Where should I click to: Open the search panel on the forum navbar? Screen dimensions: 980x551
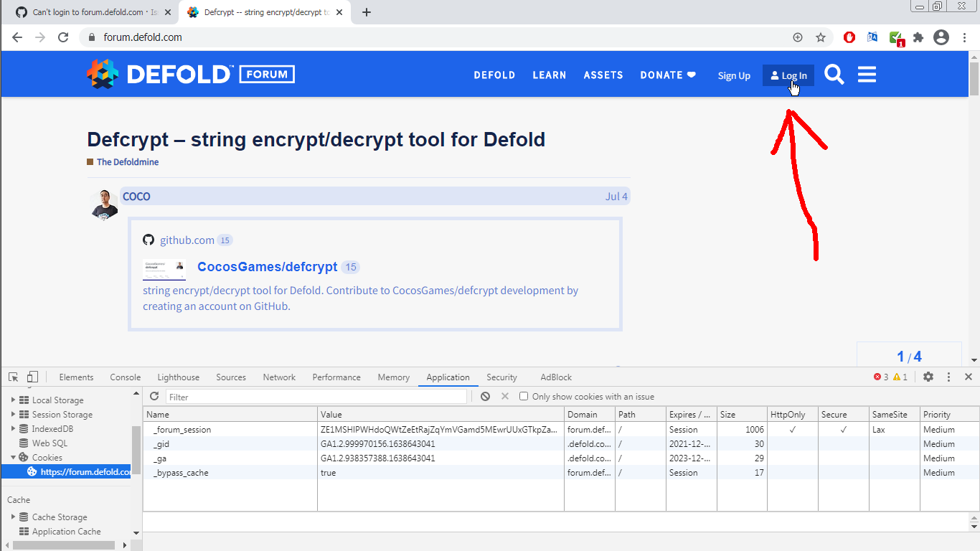point(834,74)
